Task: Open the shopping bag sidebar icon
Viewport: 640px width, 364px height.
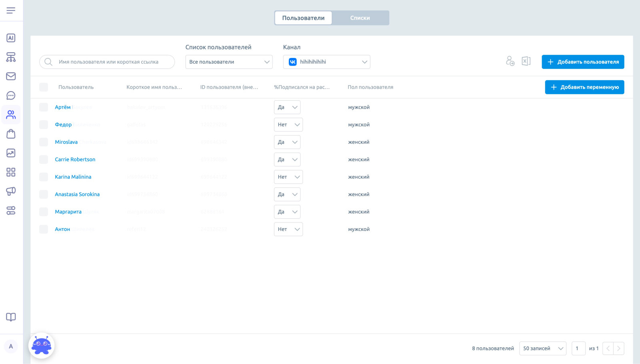Action: 11,134
